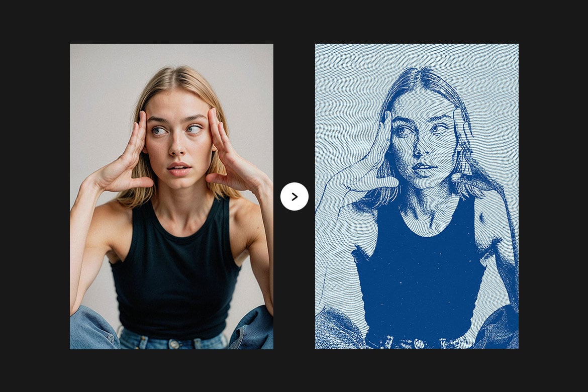Click the denim knee at bottom-left of photo
This screenshot has width=588, height=392.
pos(92,328)
